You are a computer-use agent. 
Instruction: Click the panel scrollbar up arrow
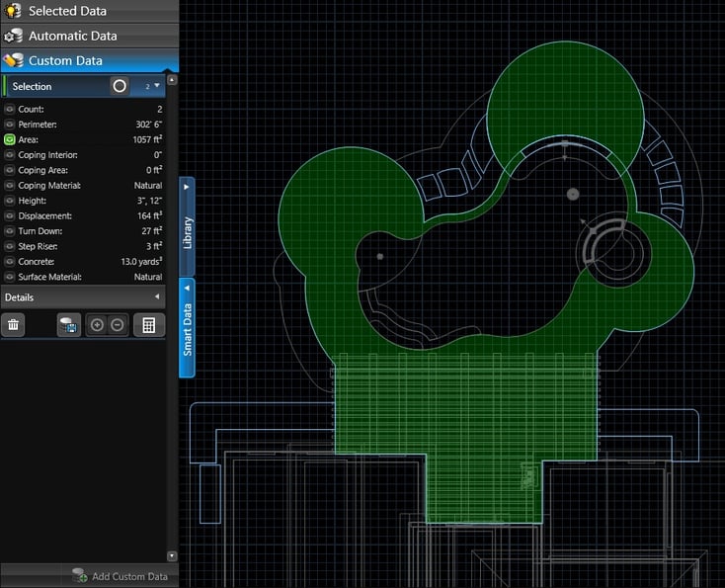point(172,80)
